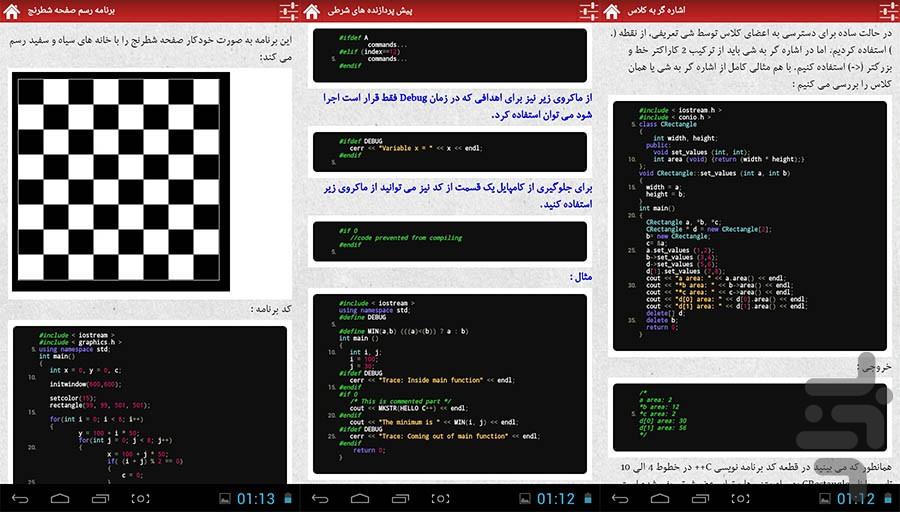This screenshot has width=900, height=512.
Task: Open settings sliders icon on conditional preprocessors screen
Action: click(x=588, y=10)
